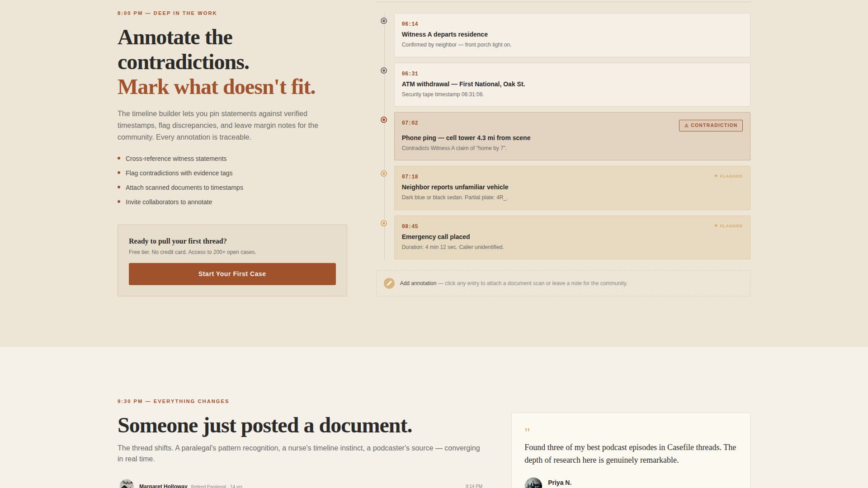
Task: Open the Phone ping cell tower entry
Action: coord(572,136)
